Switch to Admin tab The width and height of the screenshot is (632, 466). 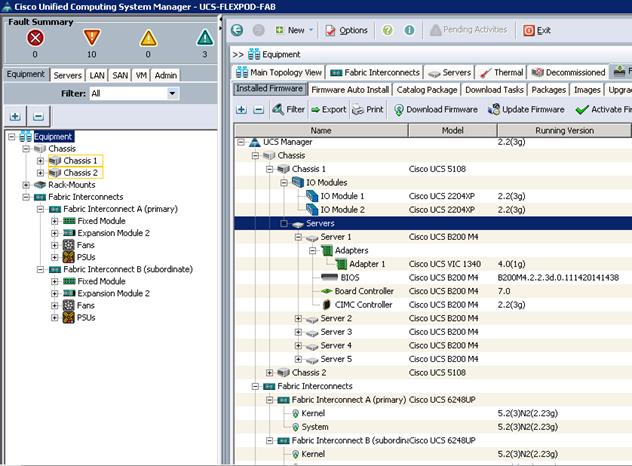(x=166, y=75)
